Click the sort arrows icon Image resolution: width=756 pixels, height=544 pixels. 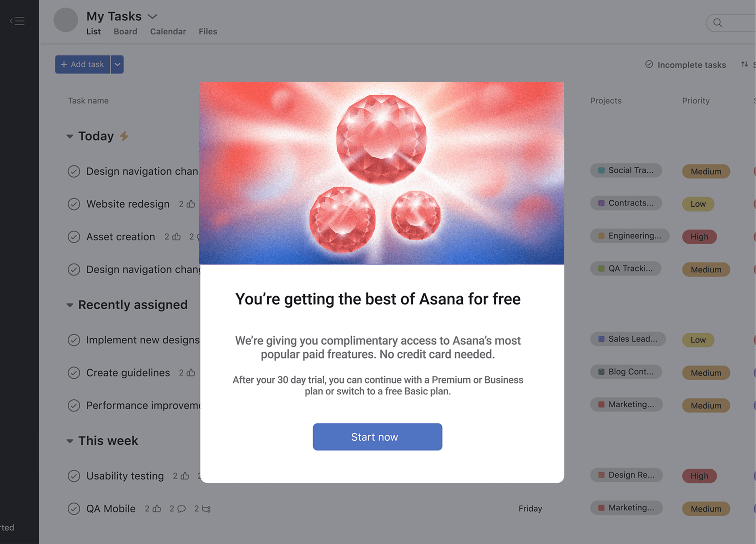(744, 64)
